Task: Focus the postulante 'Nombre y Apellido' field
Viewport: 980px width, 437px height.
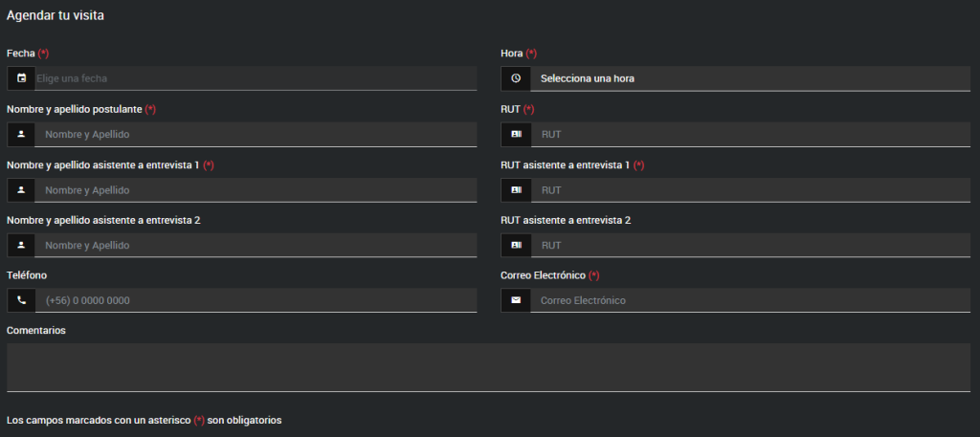Action: (x=255, y=134)
